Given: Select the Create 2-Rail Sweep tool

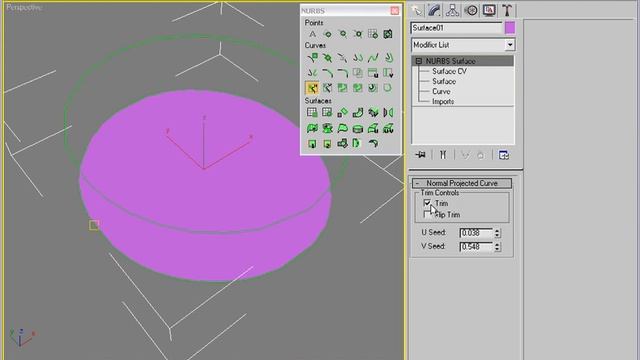Looking at the screenshot, I should pos(327,144).
